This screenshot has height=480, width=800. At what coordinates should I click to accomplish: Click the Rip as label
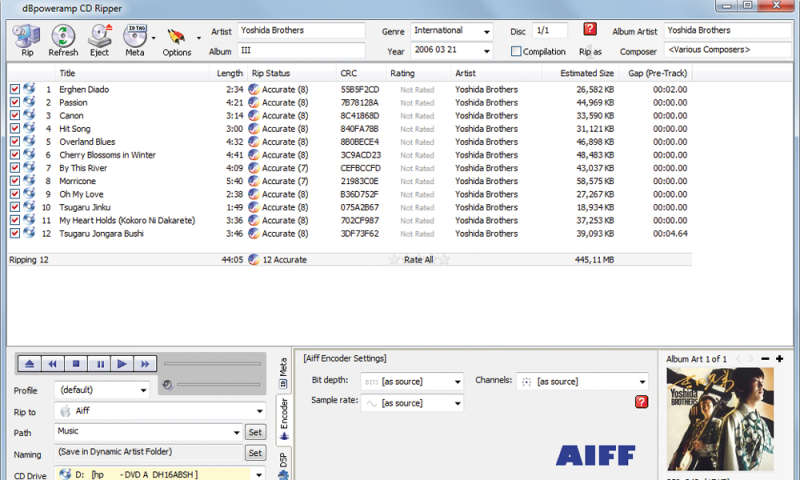click(590, 52)
